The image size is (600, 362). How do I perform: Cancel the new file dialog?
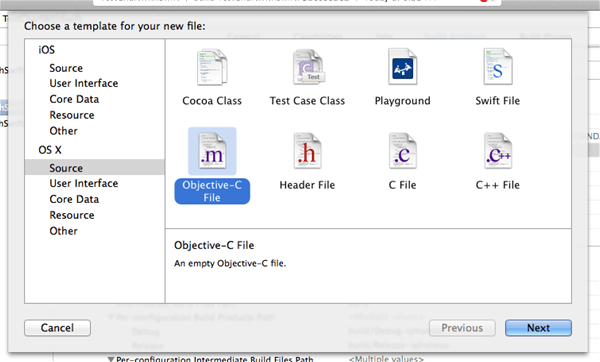click(57, 328)
